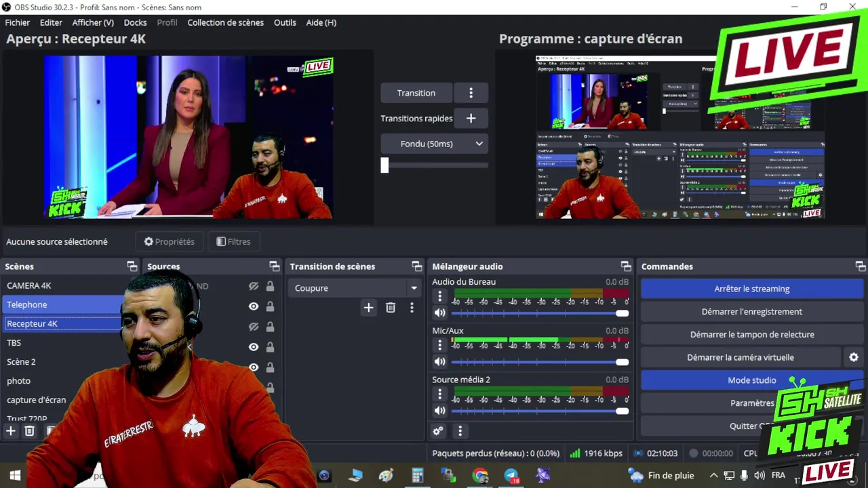This screenshot has height=488, width=868.
Task: Expand the hidden system tray icons chevron
Action: [713, 476]
